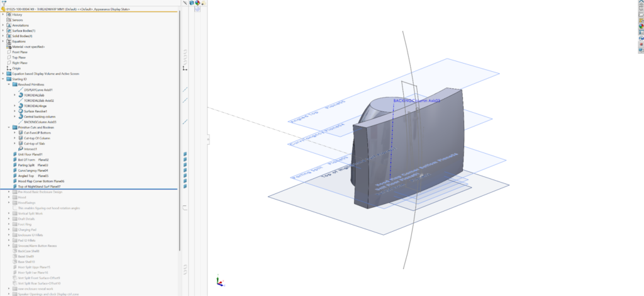The height and width of the screenshot is (296, 644).
Task: Click Appearances column header color ball
Action: (x=197, y=3)
